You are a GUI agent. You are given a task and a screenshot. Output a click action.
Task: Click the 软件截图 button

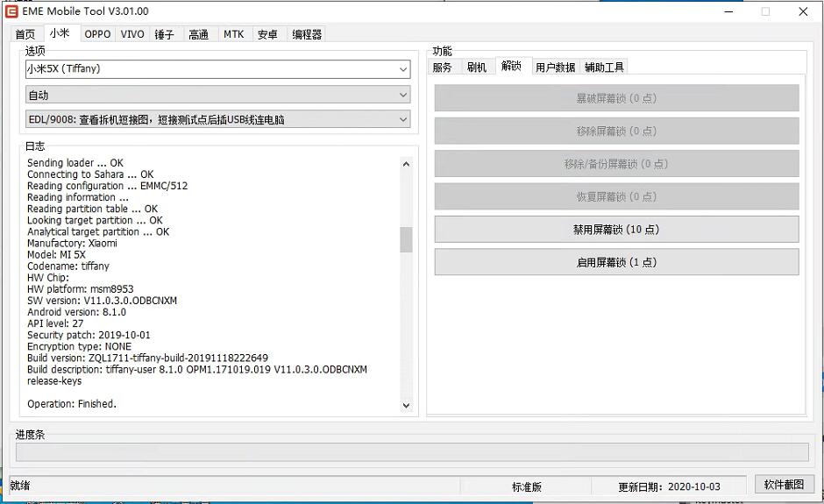point(784,484)
